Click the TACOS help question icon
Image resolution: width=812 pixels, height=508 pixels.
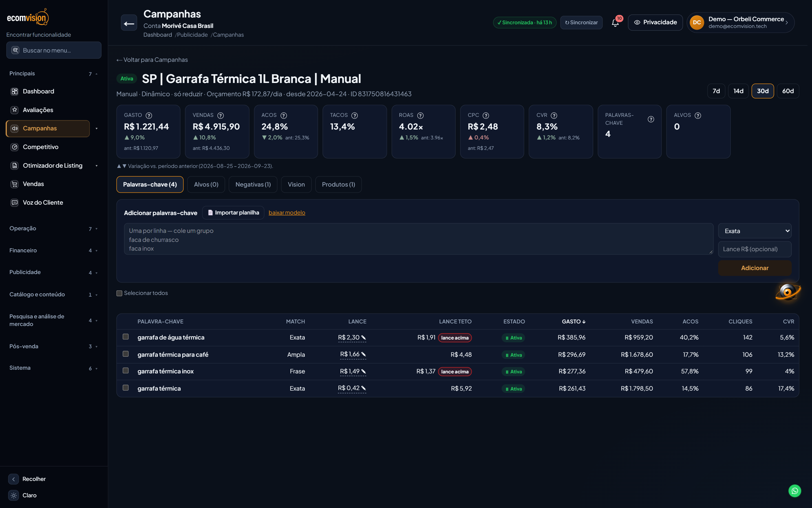tap(354, 115)
